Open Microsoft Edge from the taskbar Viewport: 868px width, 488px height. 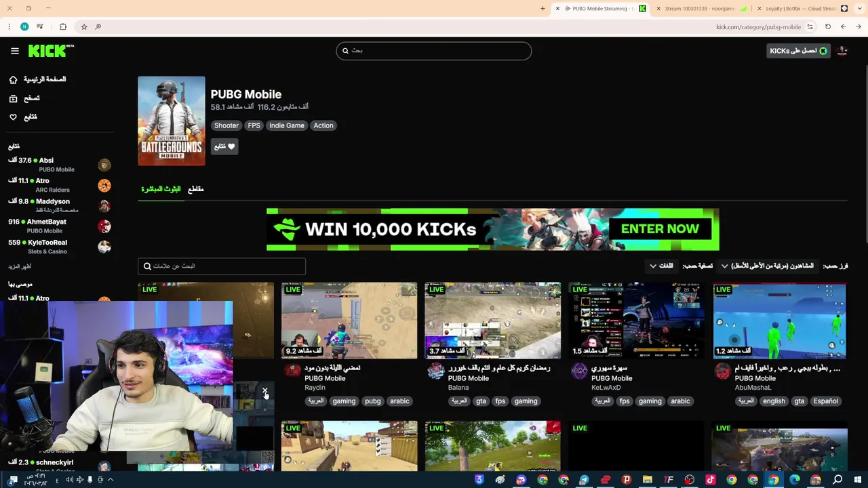(795, 480)
